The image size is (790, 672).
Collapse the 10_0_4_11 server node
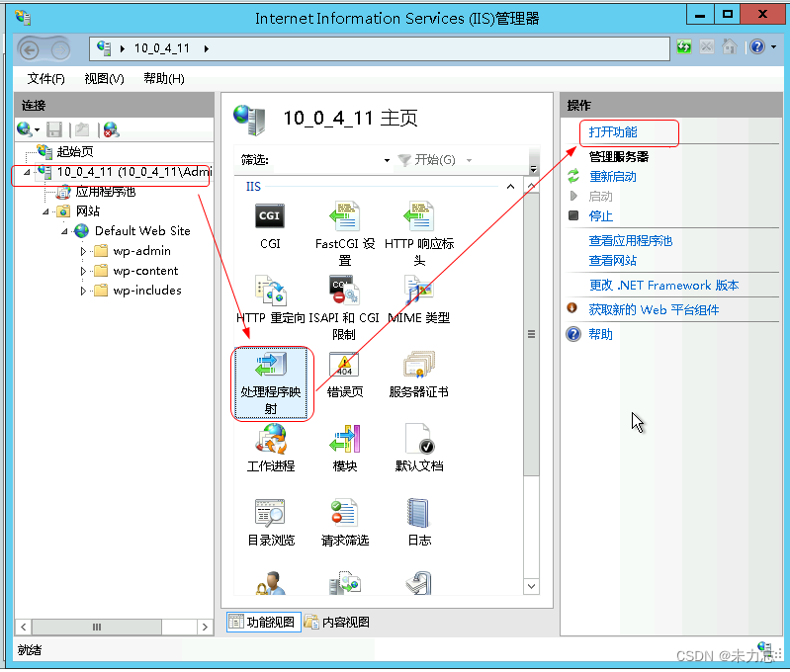click(x=27, y=172)
